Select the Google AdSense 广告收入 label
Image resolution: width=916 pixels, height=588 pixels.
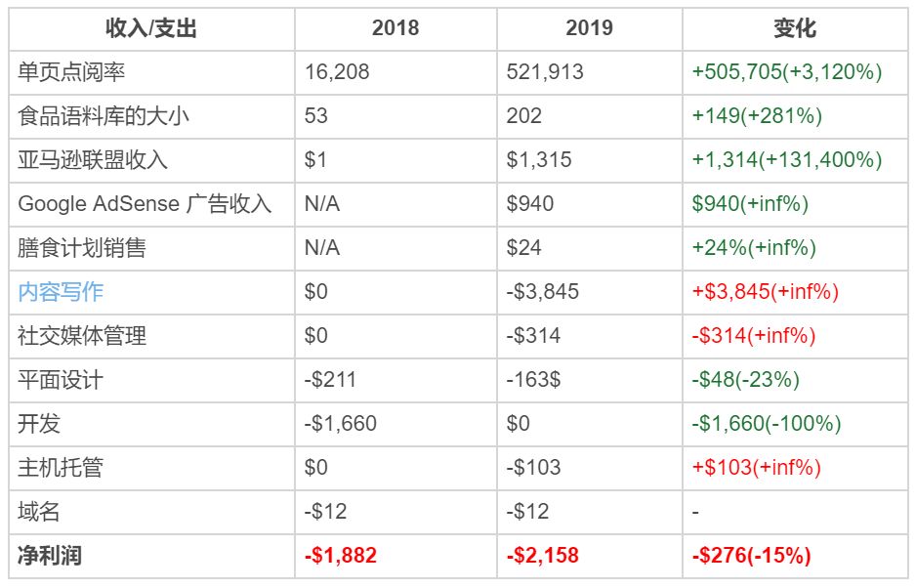[x=145, y=204]
